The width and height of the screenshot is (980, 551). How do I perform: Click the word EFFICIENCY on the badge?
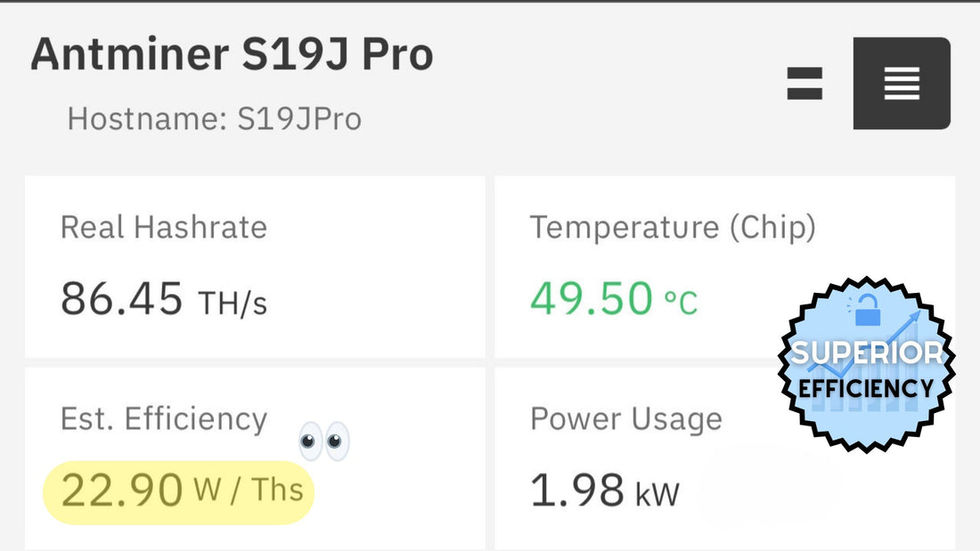pos(866,388)
